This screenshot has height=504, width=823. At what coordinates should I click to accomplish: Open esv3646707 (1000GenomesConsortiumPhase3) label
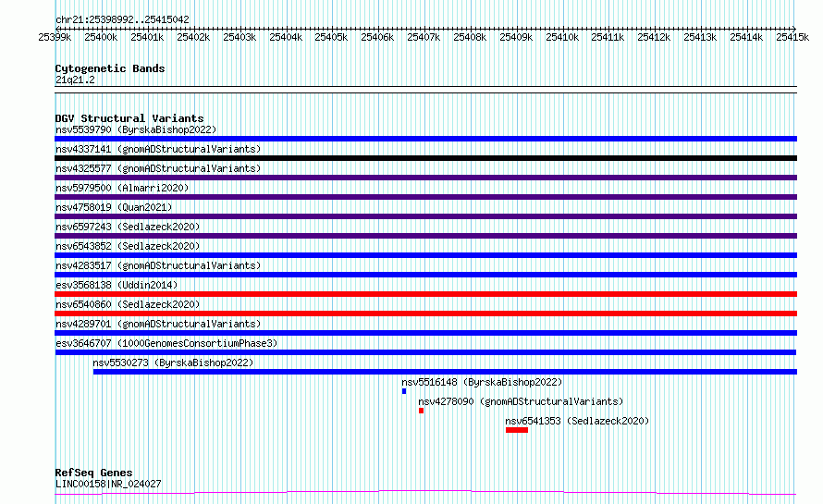pyautogui.click(x=166, y=343)
